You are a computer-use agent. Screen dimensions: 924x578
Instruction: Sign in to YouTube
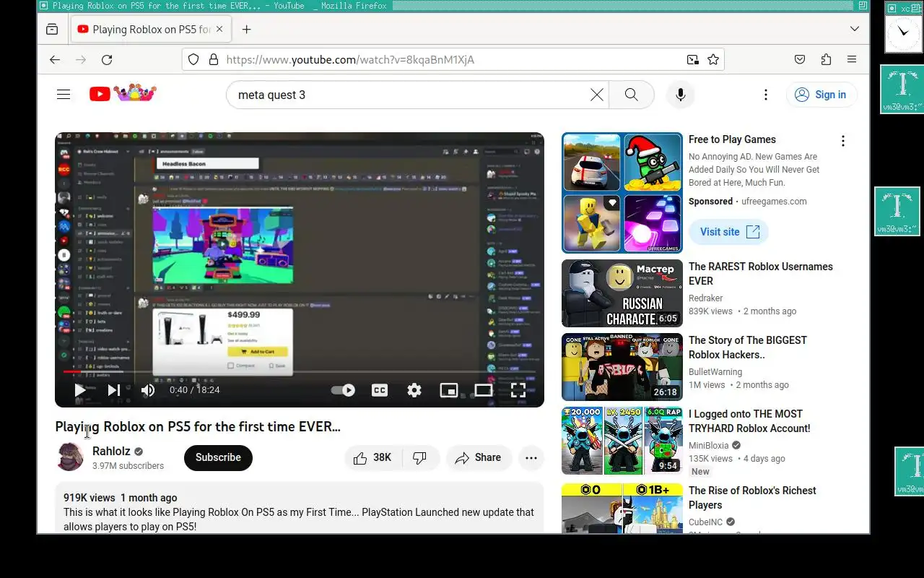pyautogui.click(x=821, y=95)
